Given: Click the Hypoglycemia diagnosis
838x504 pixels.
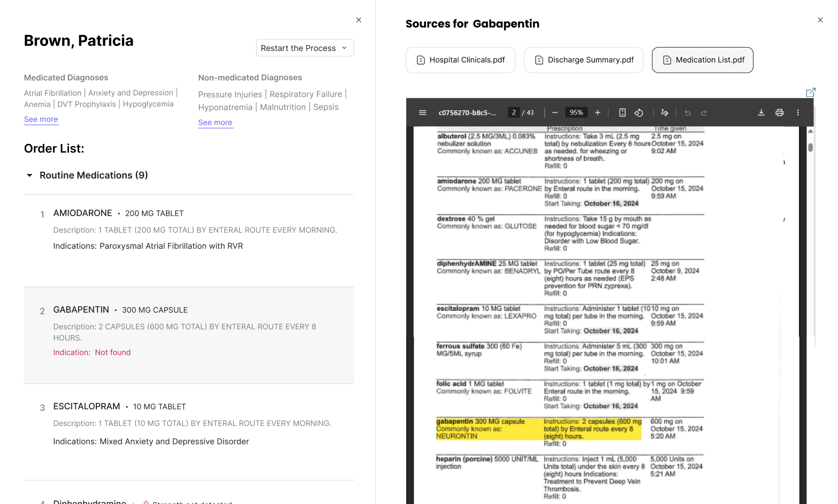Looking at the screenshot, I should (x=148, y=104).
